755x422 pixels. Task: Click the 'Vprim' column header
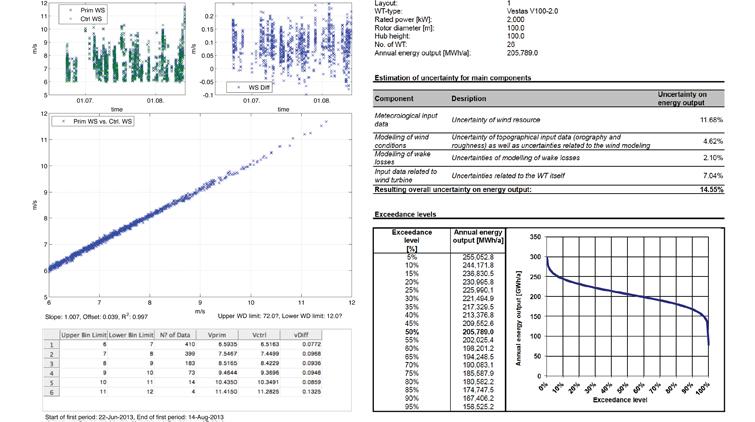pos(217,335)
